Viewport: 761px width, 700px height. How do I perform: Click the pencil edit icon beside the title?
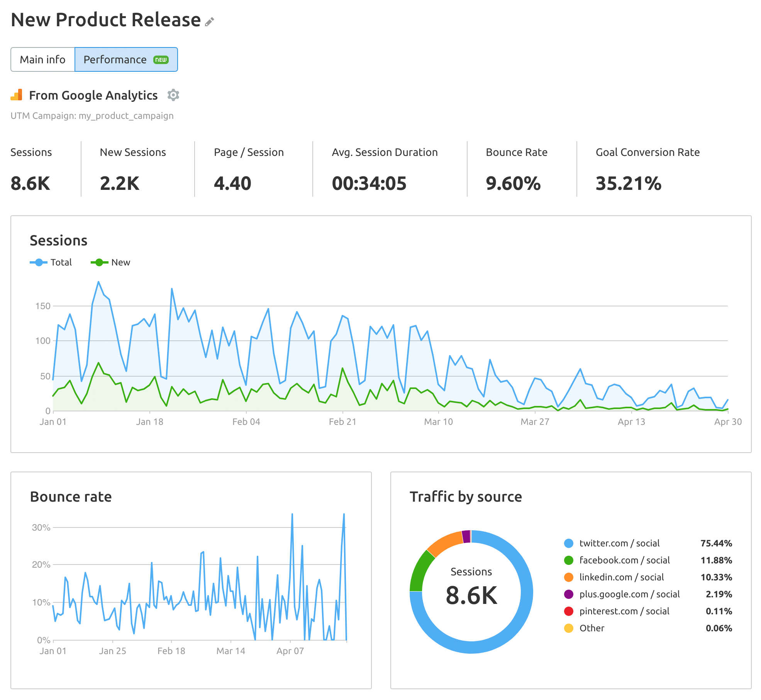click(209, 22)
